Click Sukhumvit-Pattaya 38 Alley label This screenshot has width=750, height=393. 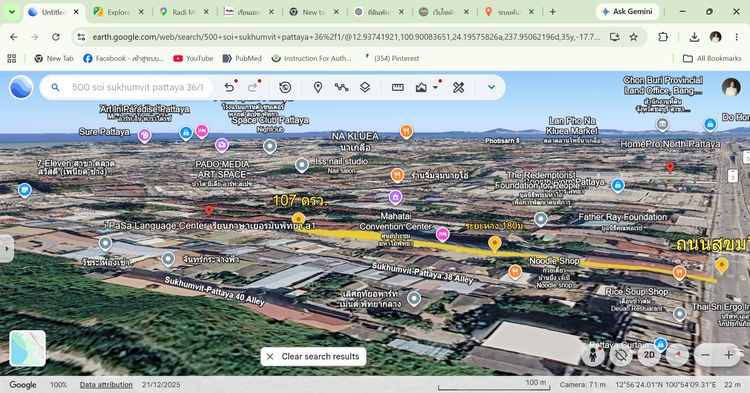pyautogui.click(x=422, y=273)
